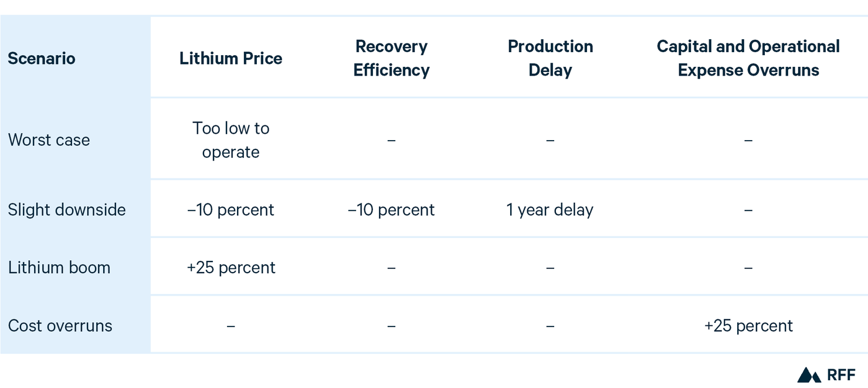Select Lithium boom's Production Delay dash cell
868x388 pixels.
coord(550,268)
